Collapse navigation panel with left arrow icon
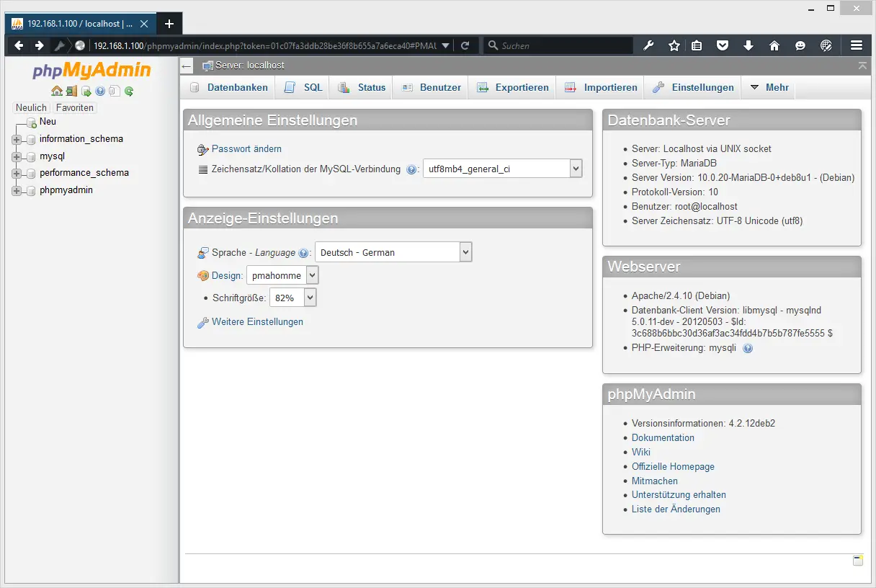This screenshot has height=588, width=876. pyautogui.click(x=187, y=66)
